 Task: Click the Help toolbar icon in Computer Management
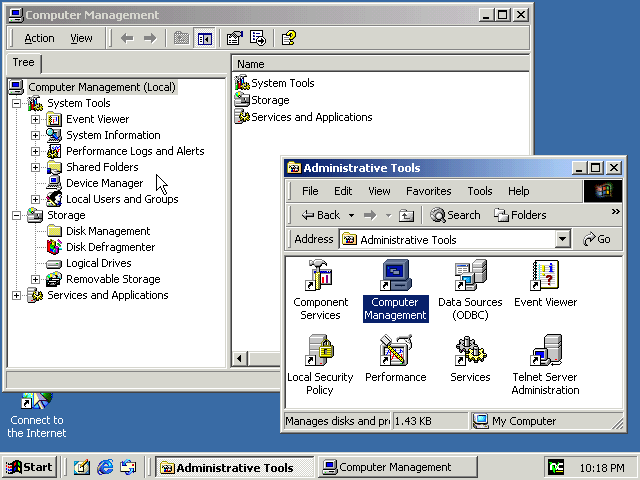289,38
